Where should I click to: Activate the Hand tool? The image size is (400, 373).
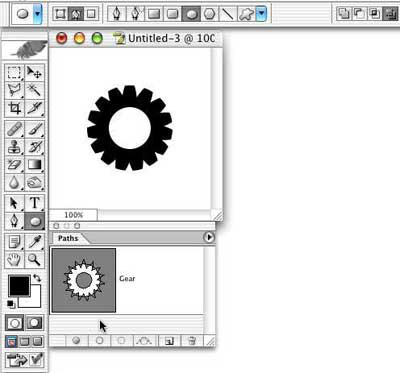14,260
